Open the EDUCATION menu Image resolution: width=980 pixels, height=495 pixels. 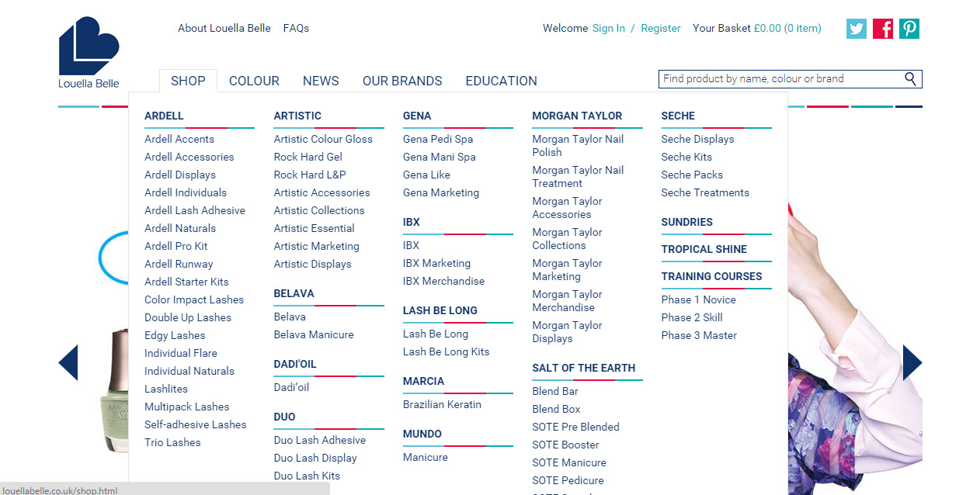click(x=501, y=81)
